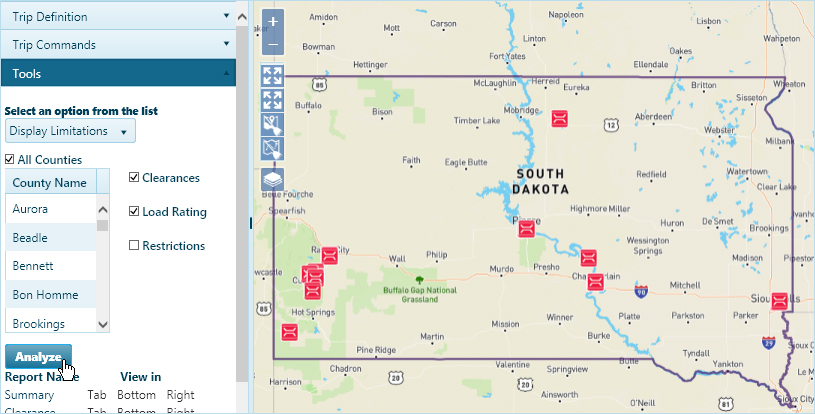Screen dimensions: 815x414
Task: Expand the Trip Commands panel
Action: tap(118, 45)
